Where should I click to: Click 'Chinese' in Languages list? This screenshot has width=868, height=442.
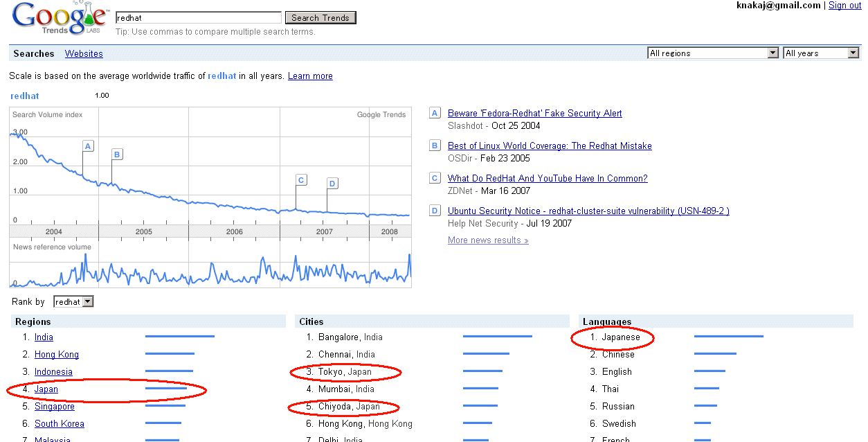618,354
